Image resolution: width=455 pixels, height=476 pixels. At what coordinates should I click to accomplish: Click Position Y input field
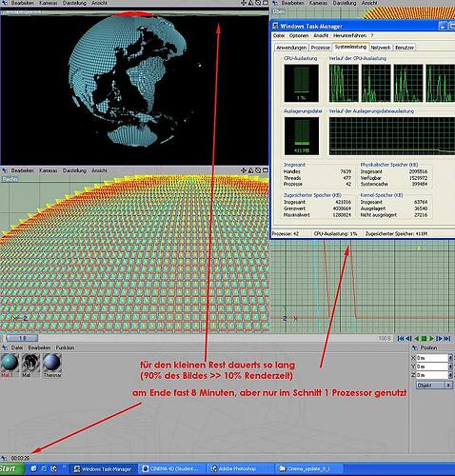point(432,367)
